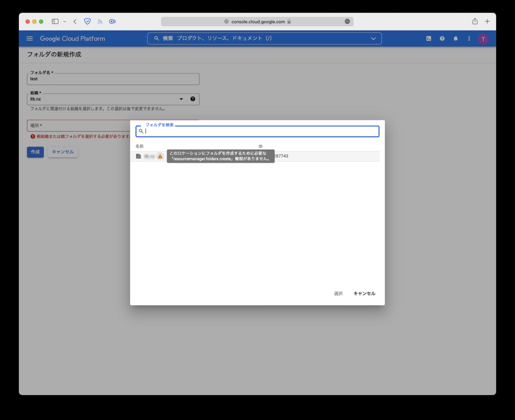515x420 pixels.
Task: Click the magnifier icon in フォルダを検索 field
Action: coord(141,131)
